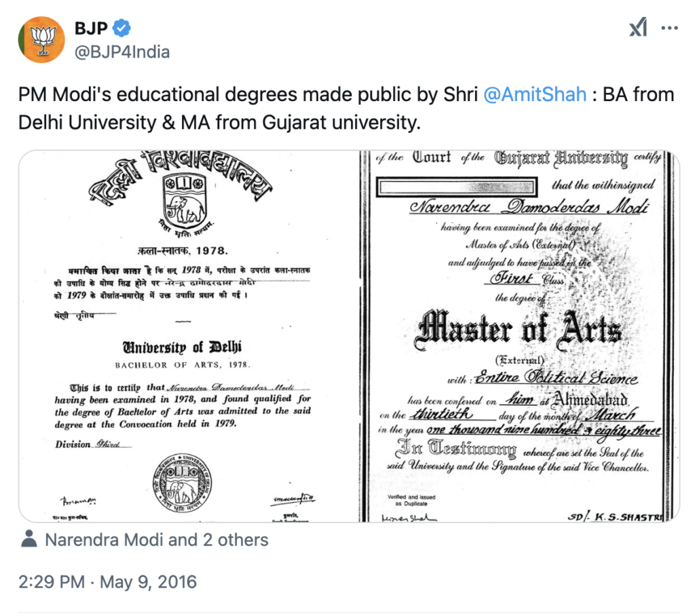Open Grok actions icon on the tweet
Image resolution: width=695 pixels, height=616 pixels.
click(637, 28)
